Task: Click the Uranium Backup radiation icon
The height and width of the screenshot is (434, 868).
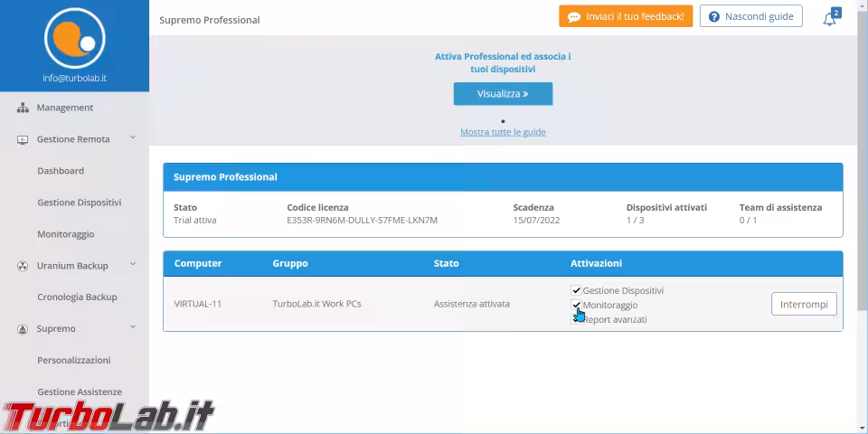Action: pyautogui.click(x=23, y=266)
